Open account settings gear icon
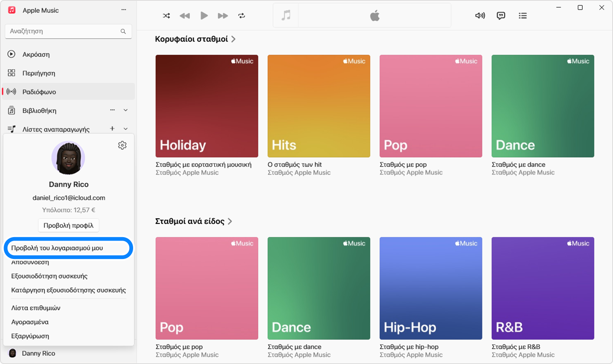 tap(122, 146)
